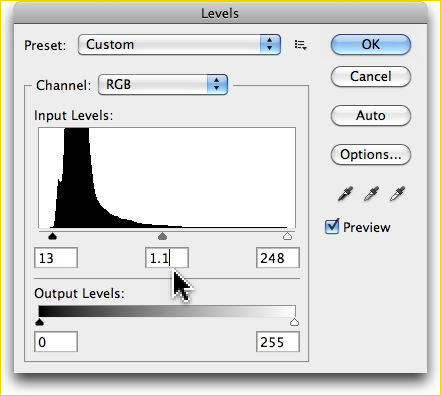441x396 pixels.
Task: Open the Channel dropdown showing RGB
Action: coord(163,85)
